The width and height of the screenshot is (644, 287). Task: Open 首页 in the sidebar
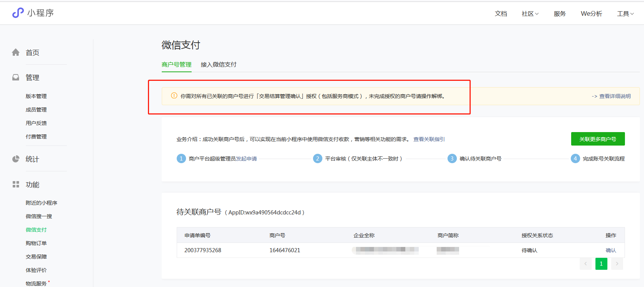(32, 53)
